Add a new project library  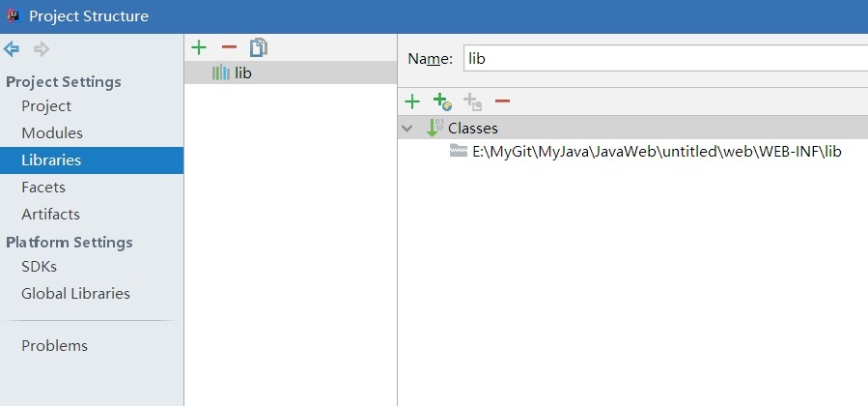(x=199, y=47)
